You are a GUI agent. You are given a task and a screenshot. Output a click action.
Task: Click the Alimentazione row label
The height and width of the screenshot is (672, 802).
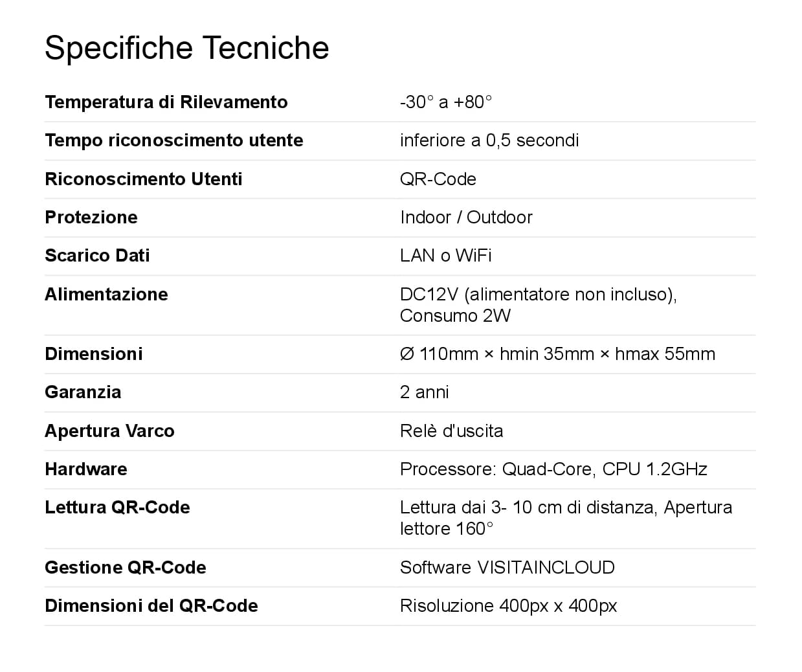(106, 294)
